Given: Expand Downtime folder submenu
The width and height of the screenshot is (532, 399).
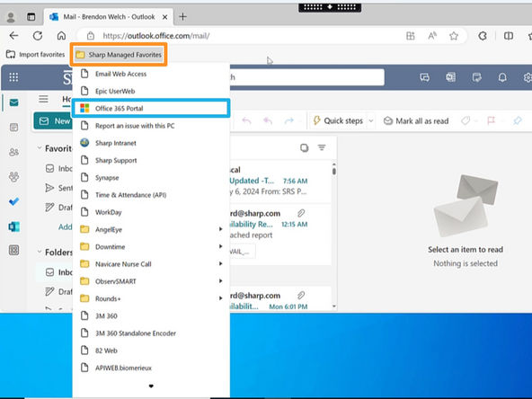Looking at the screenshot, I should tap(151, 246).
